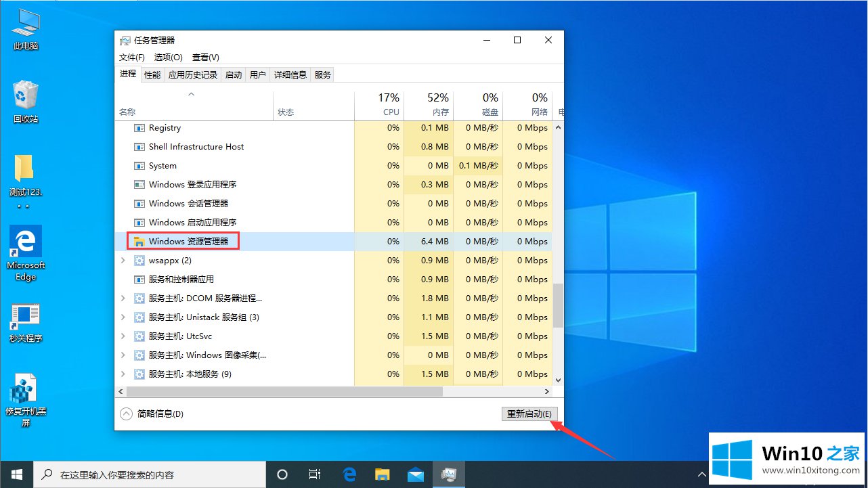The height and width of the screenshot is (488, 868).
Task: Expand the wsappx (2) process group
Action: tap(123, 261)
